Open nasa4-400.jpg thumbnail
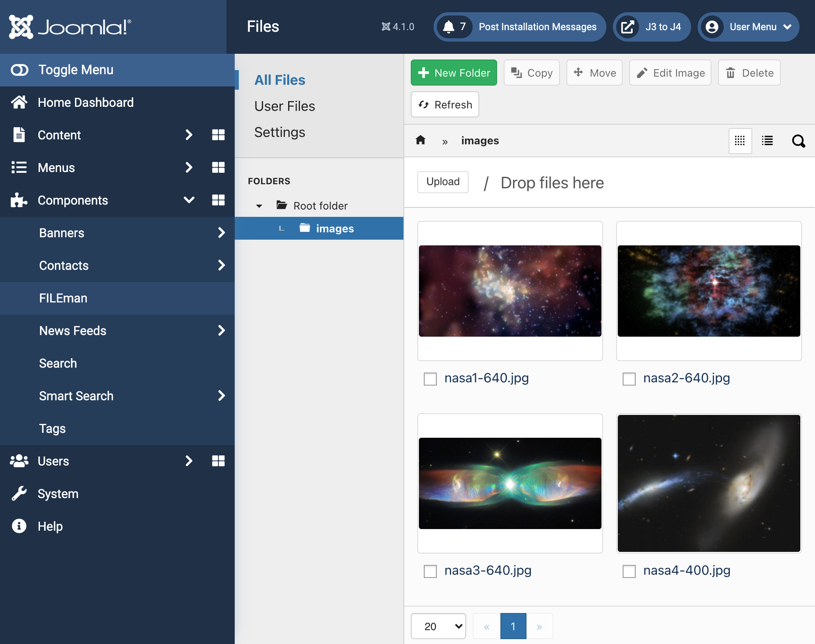815x644 pixels. point(709,483)
